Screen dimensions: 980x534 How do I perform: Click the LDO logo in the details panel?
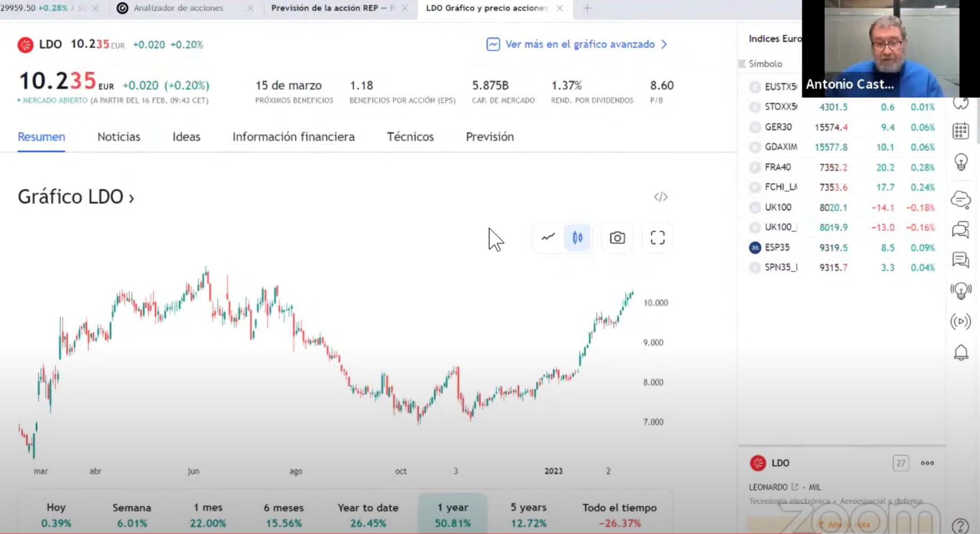coord(757,463)
